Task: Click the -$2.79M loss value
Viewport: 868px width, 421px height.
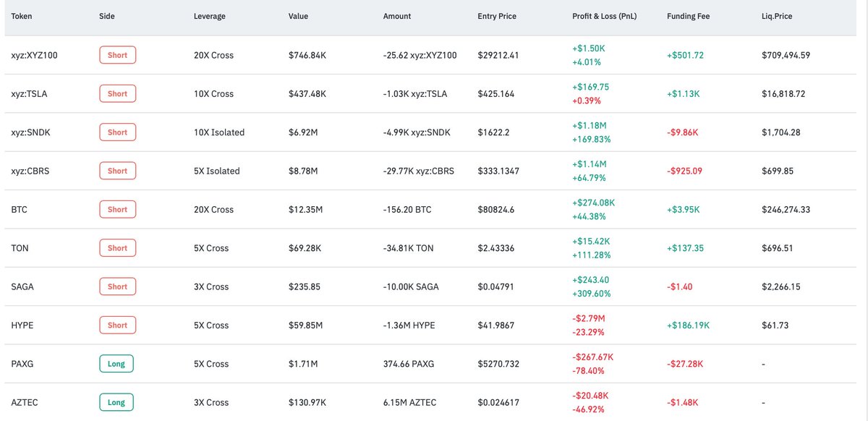Action: (x=589, y=318)
